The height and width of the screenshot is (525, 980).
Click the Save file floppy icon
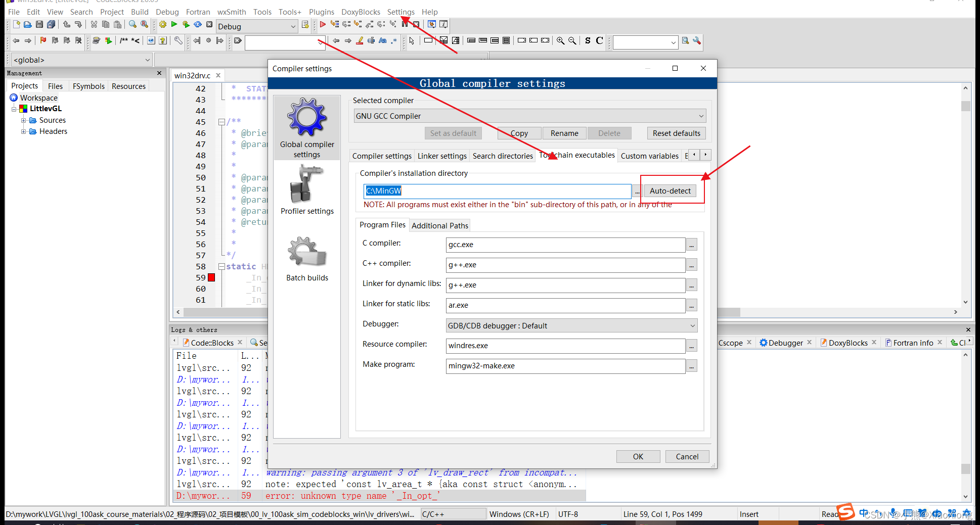tap(39, 24)
